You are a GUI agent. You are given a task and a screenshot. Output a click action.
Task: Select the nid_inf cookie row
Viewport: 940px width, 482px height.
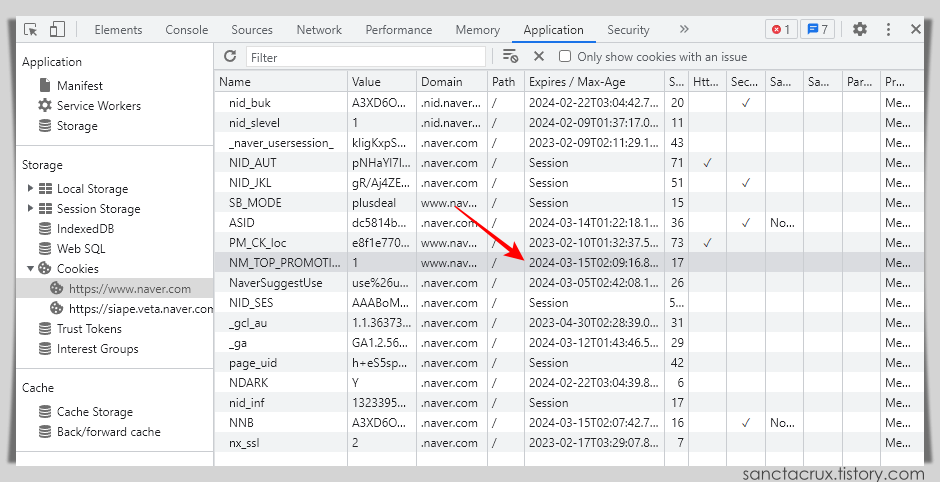568,403
